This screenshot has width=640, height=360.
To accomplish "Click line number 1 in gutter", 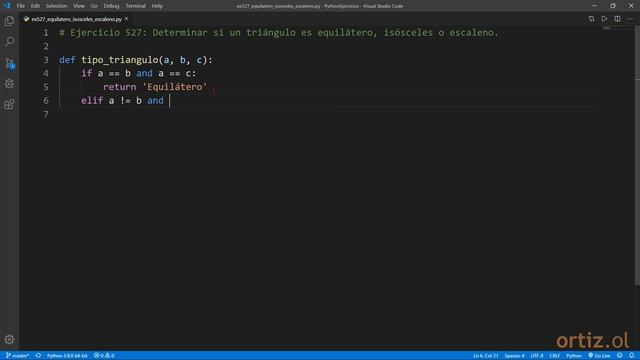I will [46, 33].
